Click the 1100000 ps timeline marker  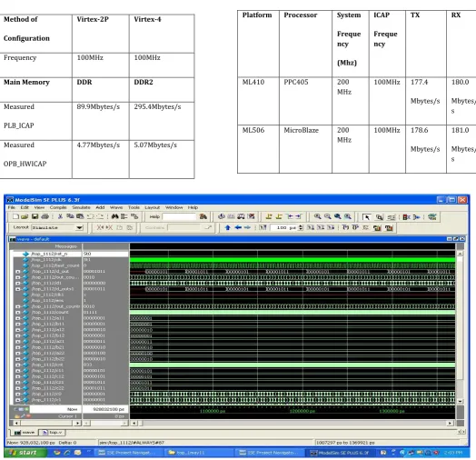coord(213,411)
